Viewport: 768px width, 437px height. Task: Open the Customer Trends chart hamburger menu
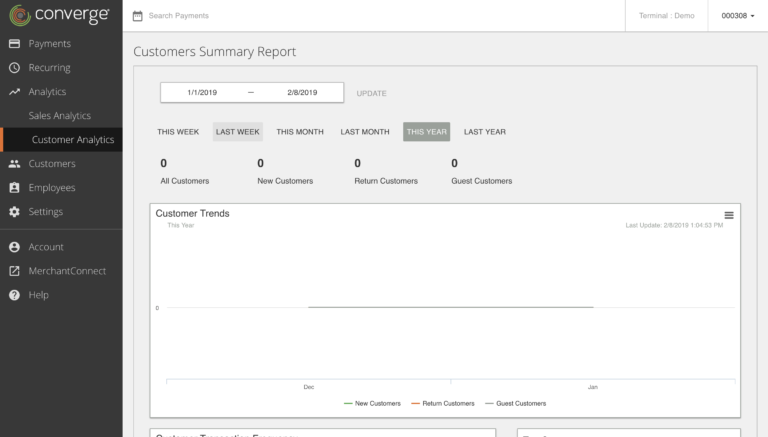click(x=729, y=215)
